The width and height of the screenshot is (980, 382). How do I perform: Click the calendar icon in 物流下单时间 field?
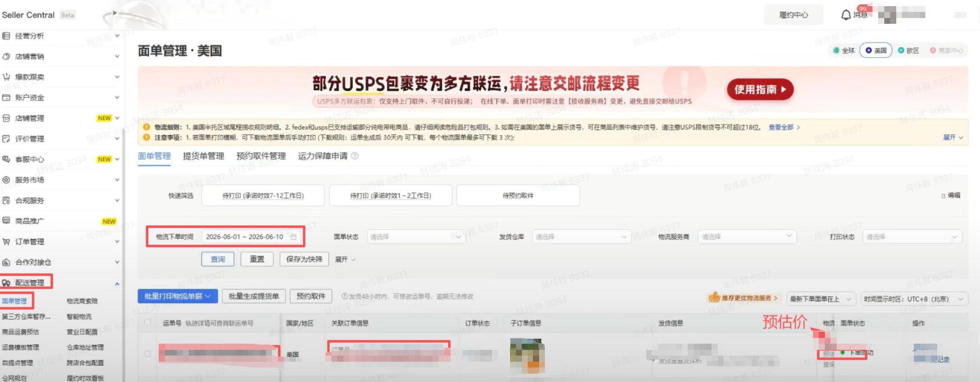294,237
